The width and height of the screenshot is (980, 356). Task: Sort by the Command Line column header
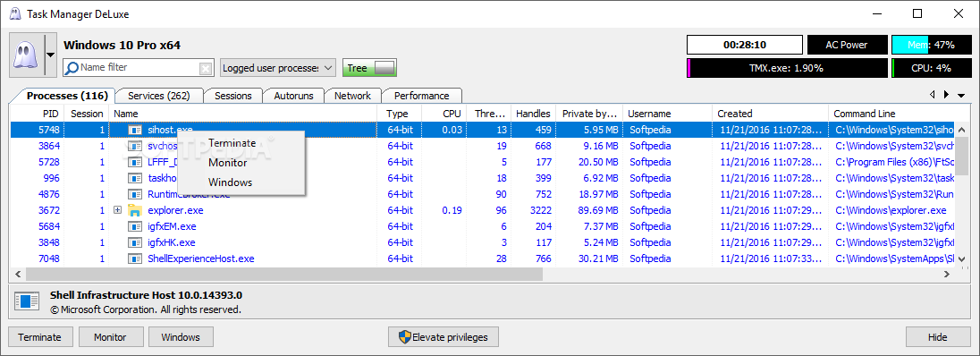pyautogui.click(x=891, y=114)
